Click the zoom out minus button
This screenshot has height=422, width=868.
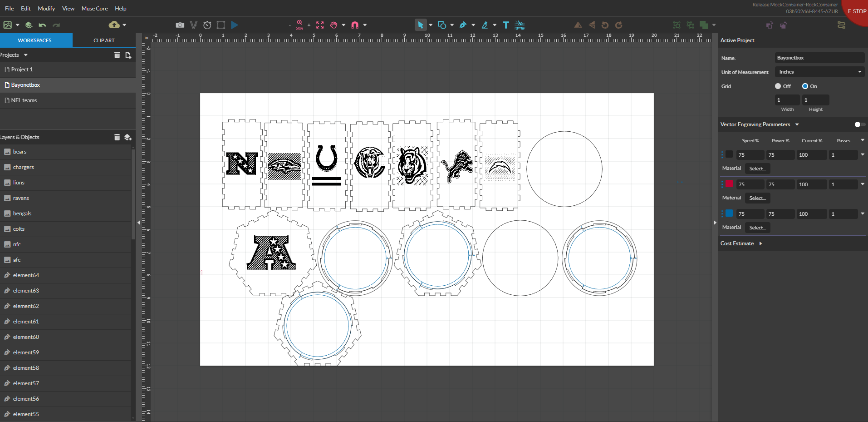click(290, 25)
